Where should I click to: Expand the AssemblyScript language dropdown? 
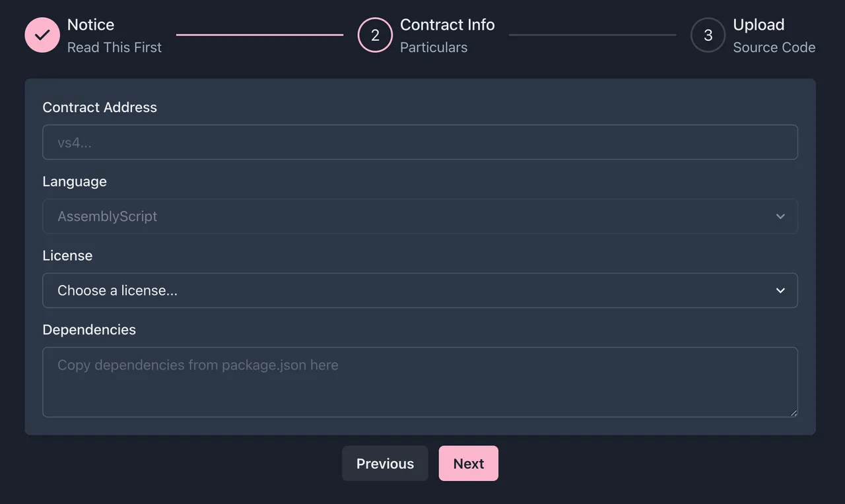(x=420, y=216)
